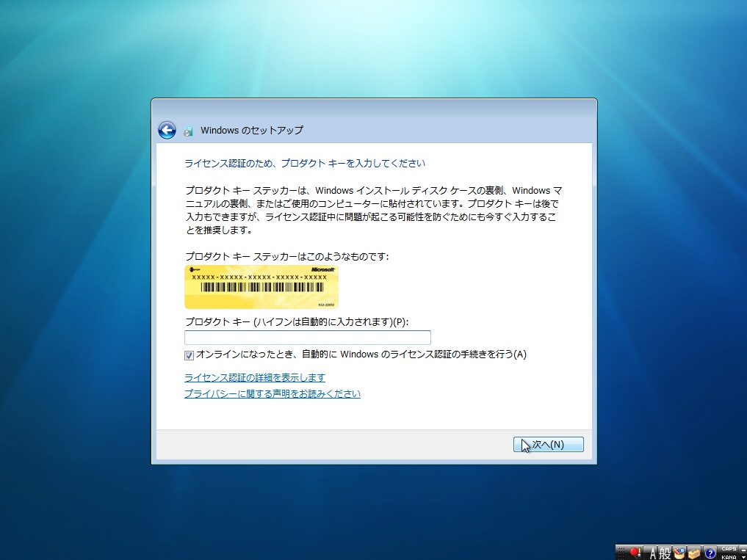Minimize the language bar
Image resolution: width=747 pixels, height=560 pixels.
coord(743,550)
